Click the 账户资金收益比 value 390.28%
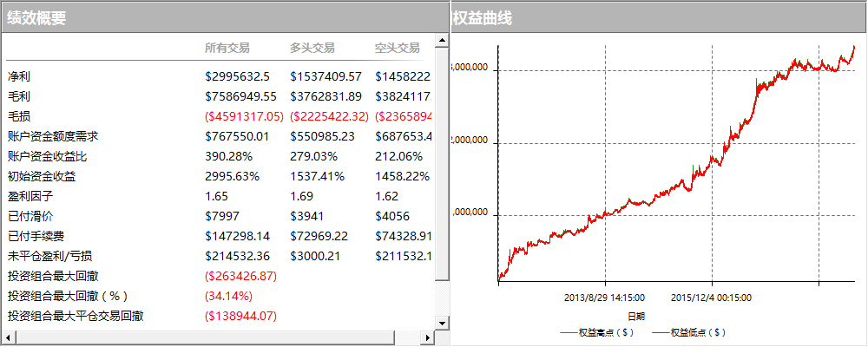This screenshot has height=347, width=868. (228, 156)
